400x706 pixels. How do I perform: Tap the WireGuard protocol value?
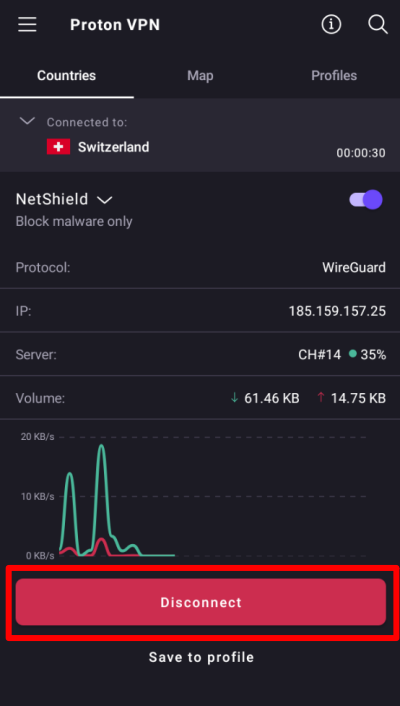[354, 267]
